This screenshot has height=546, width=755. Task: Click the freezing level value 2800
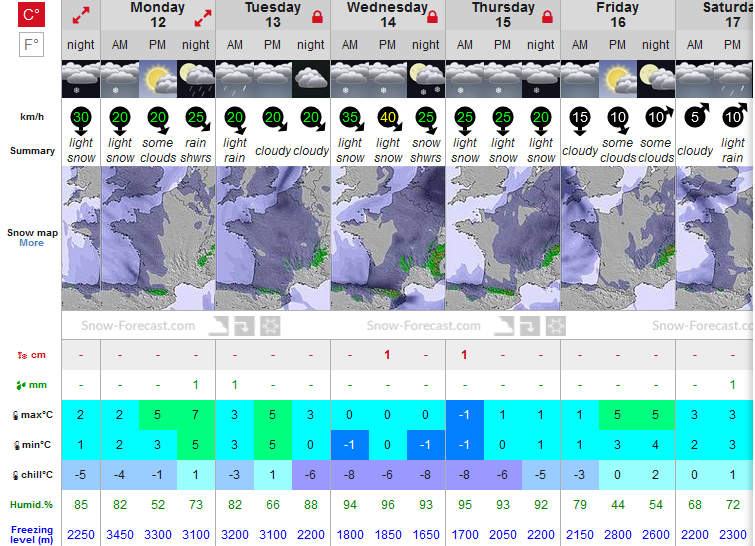click(618, 534)
